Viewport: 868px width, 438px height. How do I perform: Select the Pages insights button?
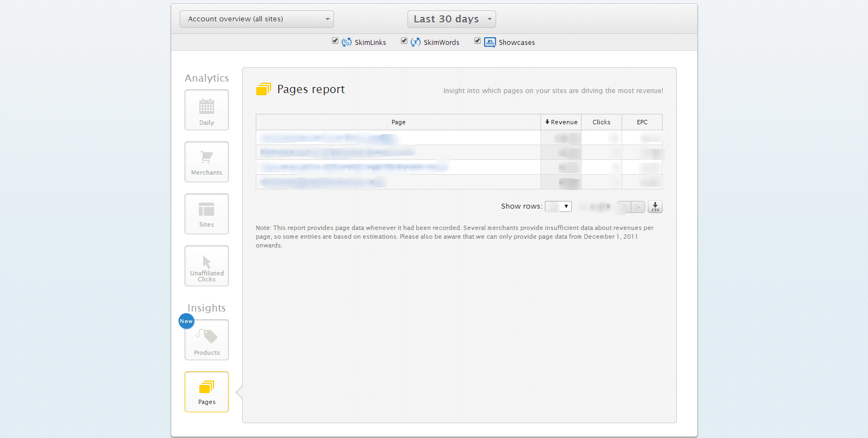coord(206,392)
